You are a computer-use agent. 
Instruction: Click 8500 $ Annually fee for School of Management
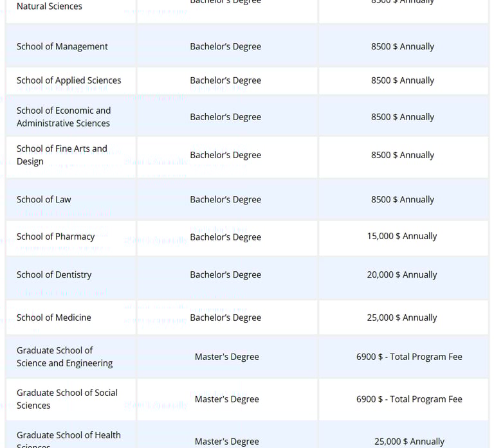[x=403, y=46]
